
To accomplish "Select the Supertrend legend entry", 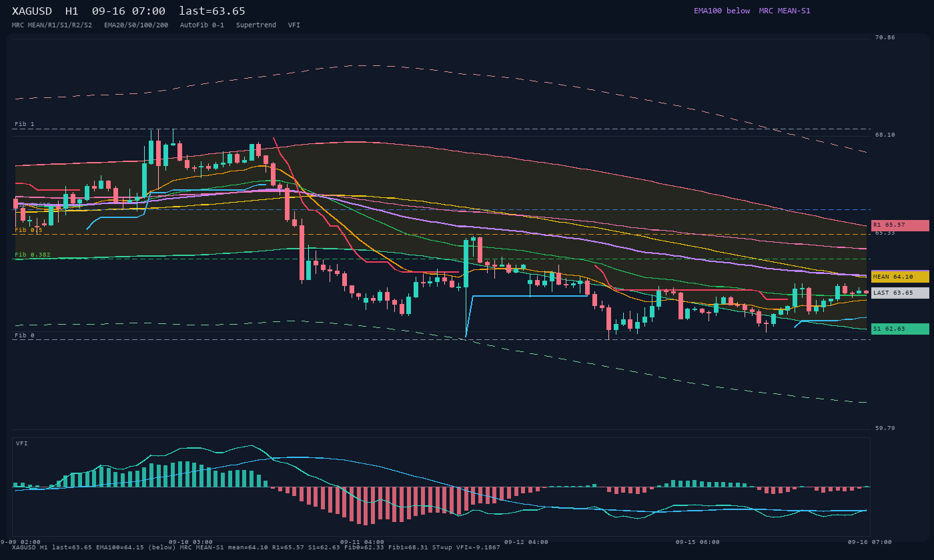I will pyautogui.click(x=256, y=25).
